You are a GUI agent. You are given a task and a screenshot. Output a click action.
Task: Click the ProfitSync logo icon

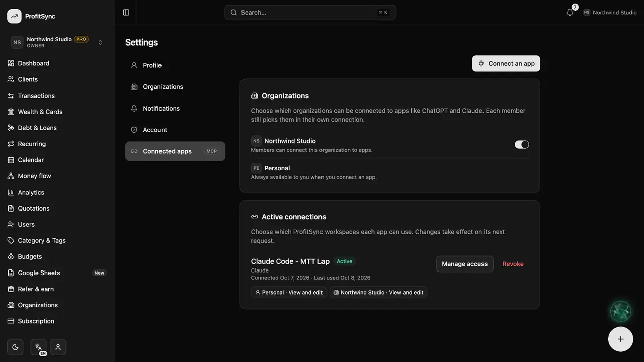pyautogui.click(x=14, y=16)
